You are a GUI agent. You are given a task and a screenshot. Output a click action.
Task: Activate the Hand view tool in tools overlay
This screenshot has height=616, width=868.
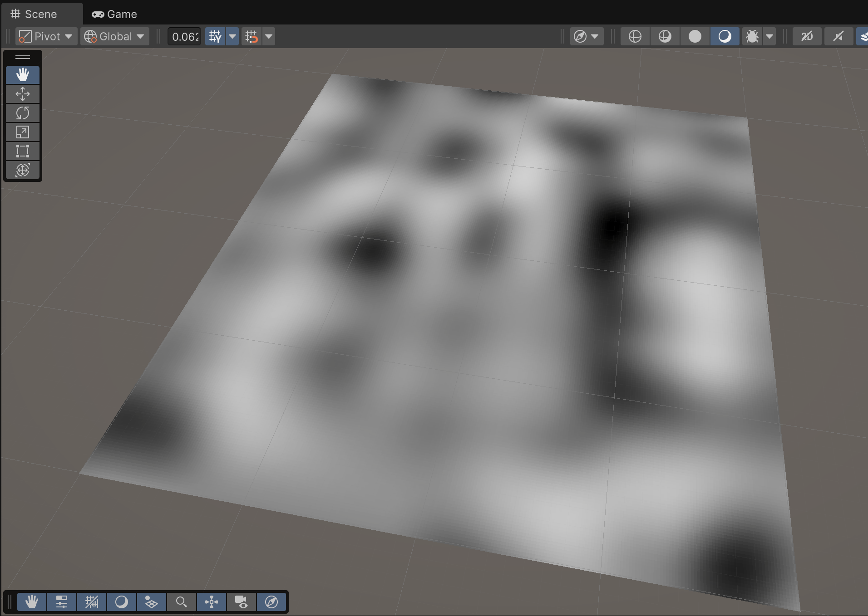[x=23, y=75]
